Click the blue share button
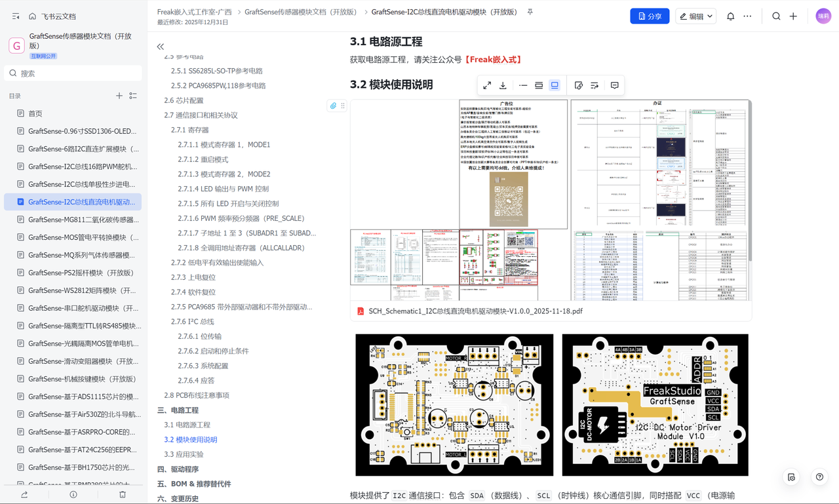The width and height of the screenshot is (839, 504). click(x=650, y=16)
